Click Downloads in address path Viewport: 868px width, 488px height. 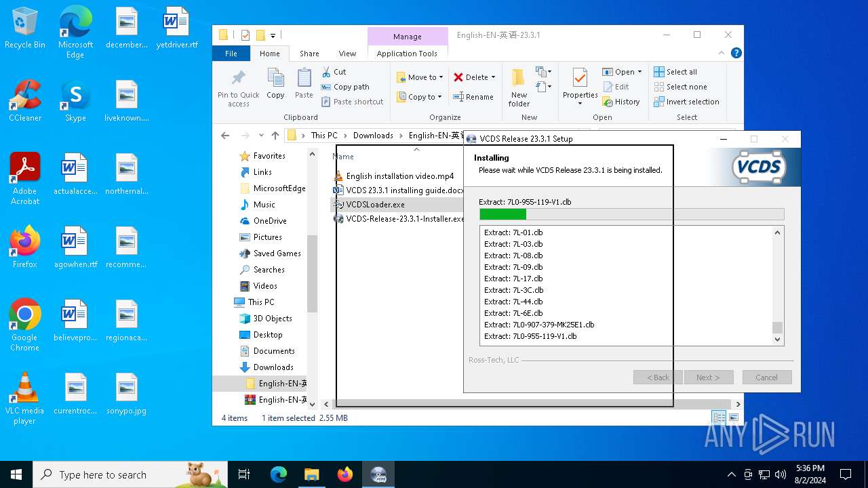click(x=373, y=136)
